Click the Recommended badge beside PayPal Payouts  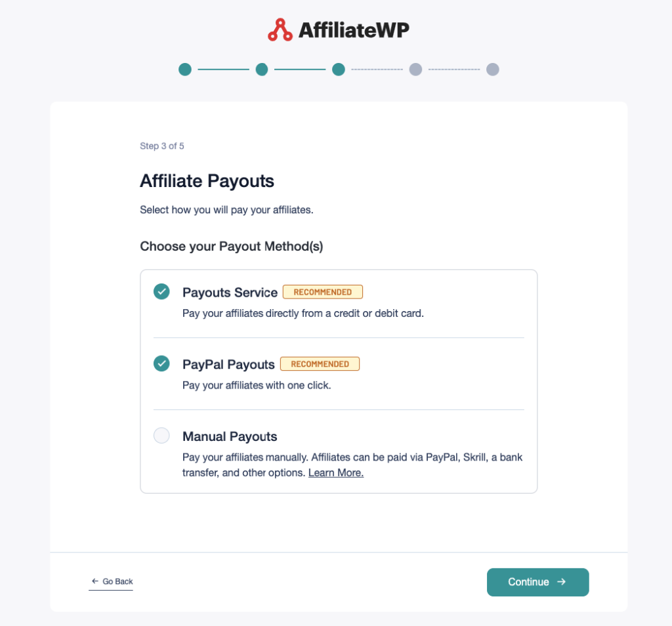click(x=320, y=364)
